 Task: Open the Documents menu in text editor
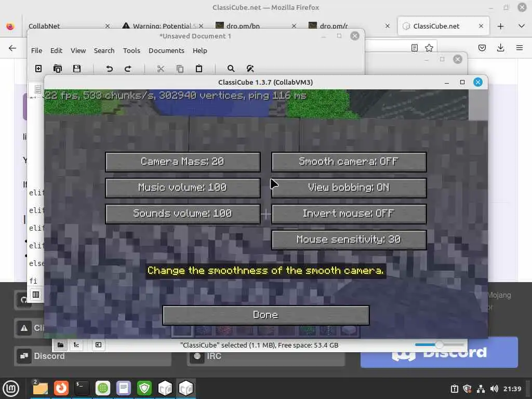(166, 50)
